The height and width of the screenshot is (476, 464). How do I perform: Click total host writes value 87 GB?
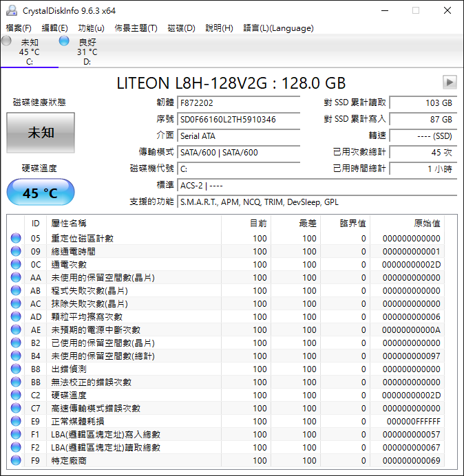point(423,119)
